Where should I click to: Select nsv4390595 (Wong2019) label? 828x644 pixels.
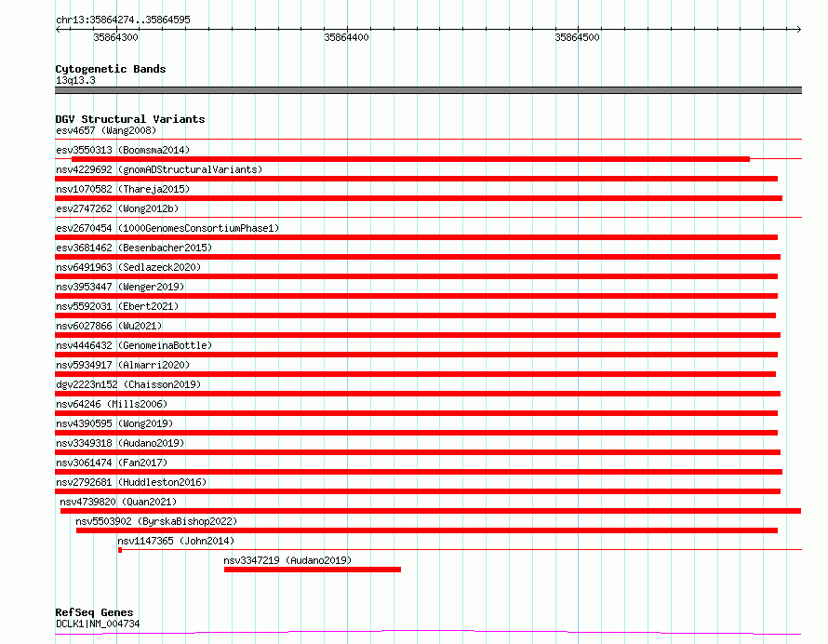point(114,423)
